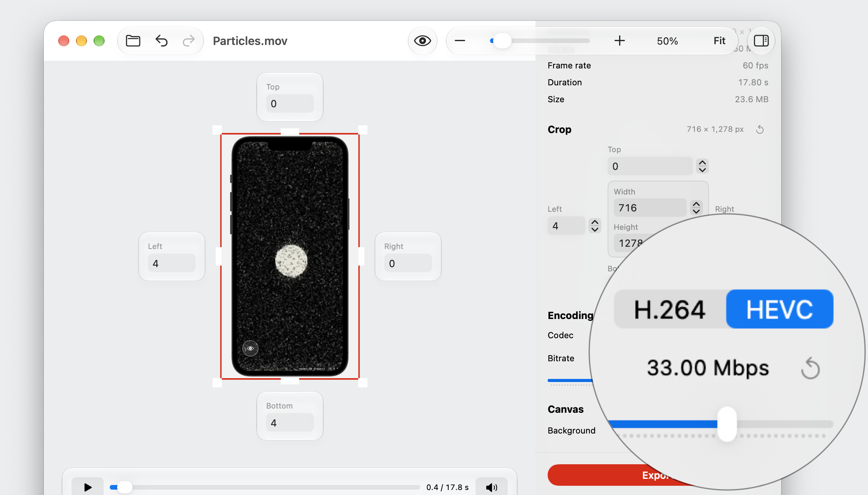Screen dimensions: 868x495
Task: Zoom out with the minus button
Action: [460, 41]
